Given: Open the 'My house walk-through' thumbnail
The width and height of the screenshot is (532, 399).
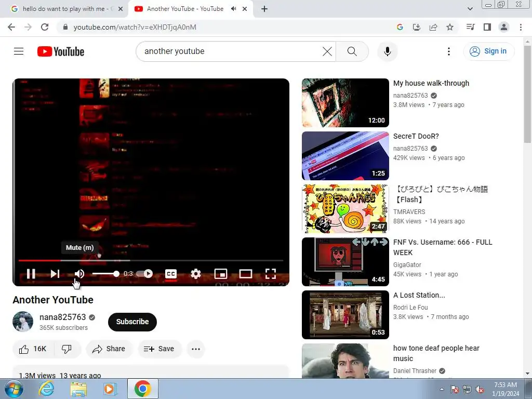Looking at the screenshot, I should [345, 103].
